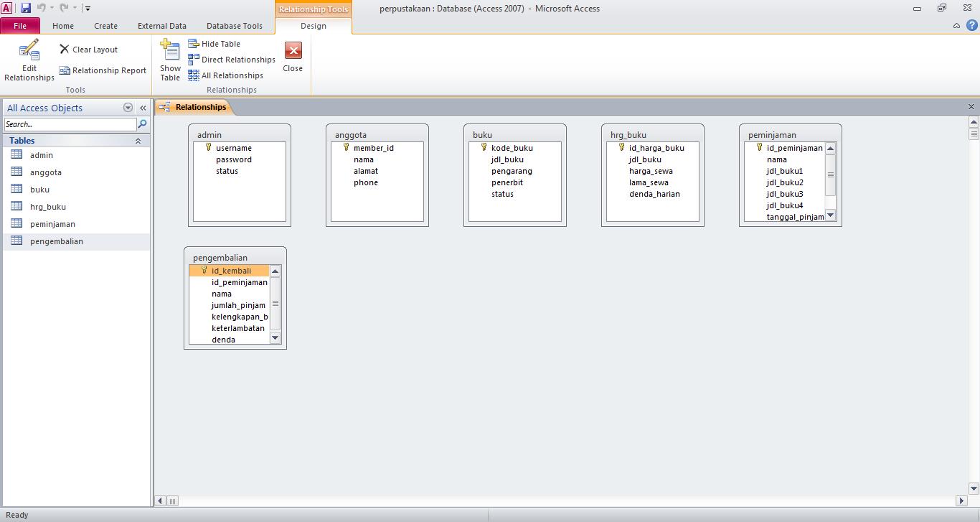Click the Microsoft Access Help question mark icon
980x522 pixels.
(x=971, y=25)
